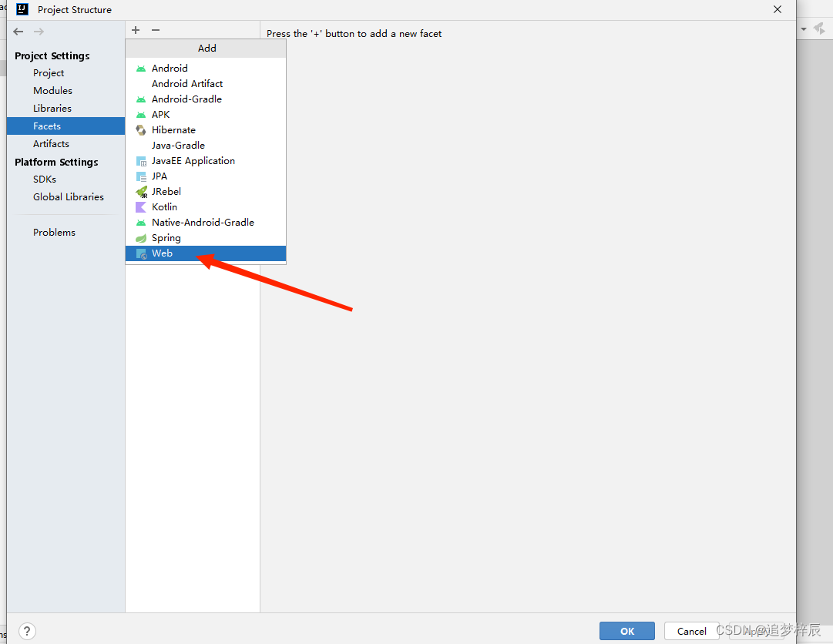Choose the Native-Android-Gradle icon
This screenshot has width=833, height=644.
[x=141, y=223]
